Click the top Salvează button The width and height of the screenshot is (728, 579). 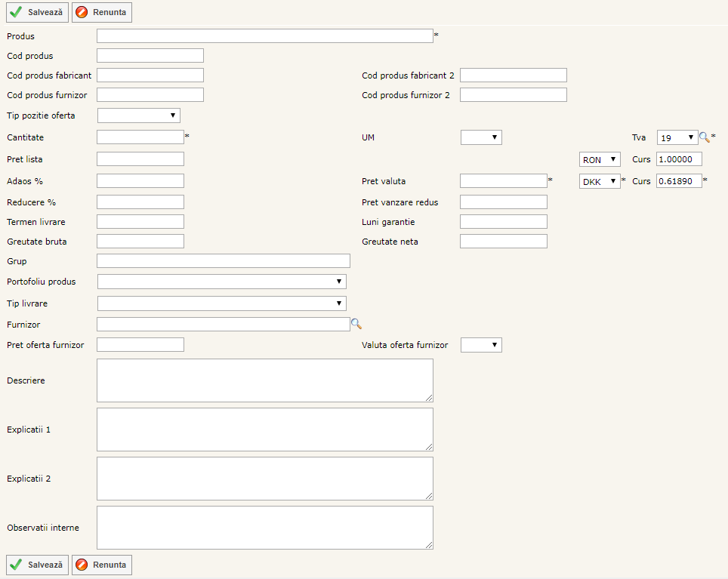(37, 13)
